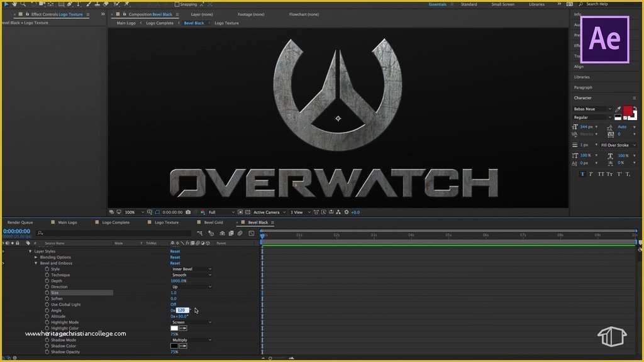644x362 pixels.
Task: Click the Highlight Color eyedropper icon
Action: click(183, 328)
